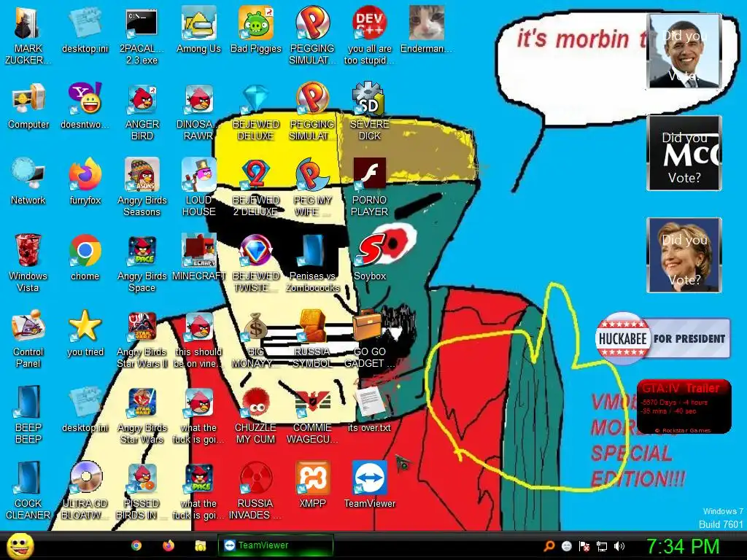Select the 'this should be on vine' icon

198,338
